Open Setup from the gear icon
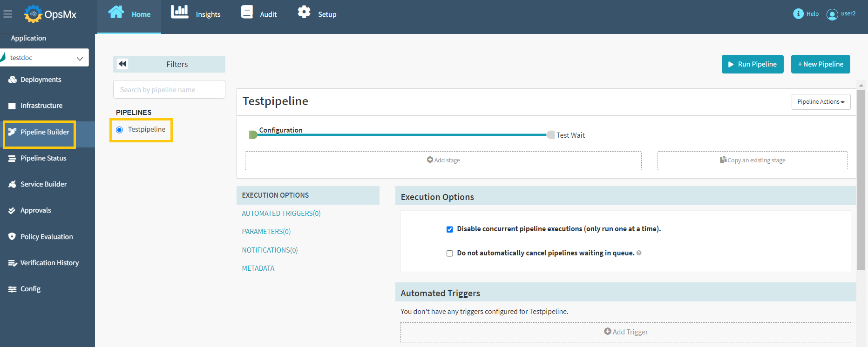The height and width of the screenshot is (347, 868). 304,13
